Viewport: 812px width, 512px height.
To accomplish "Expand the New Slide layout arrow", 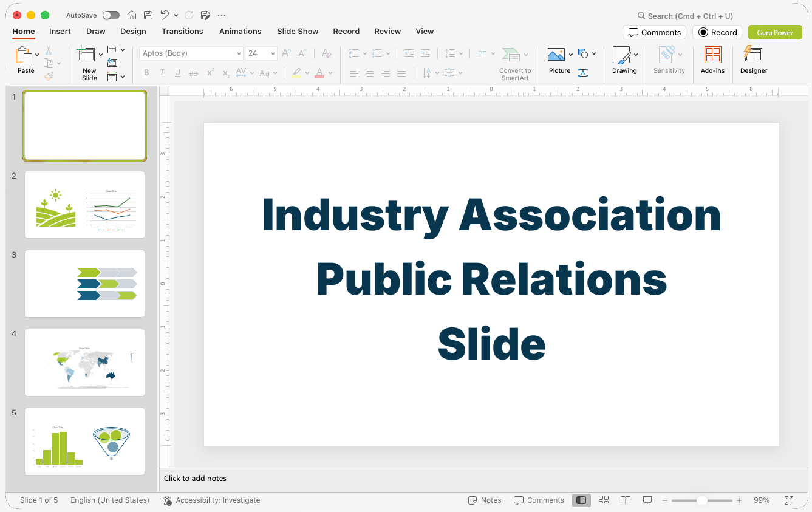I will pyautogui.click(x=101, y=55).
